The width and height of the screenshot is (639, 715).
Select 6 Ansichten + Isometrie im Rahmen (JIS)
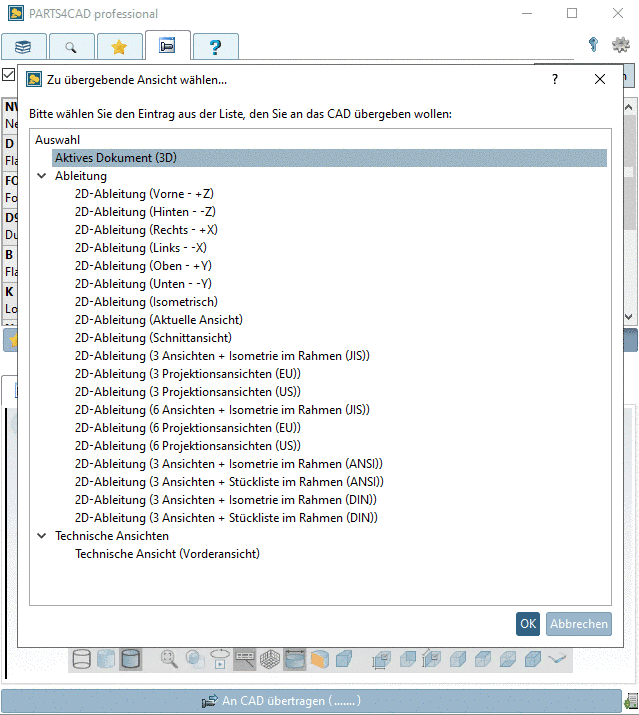click(222, 410)
